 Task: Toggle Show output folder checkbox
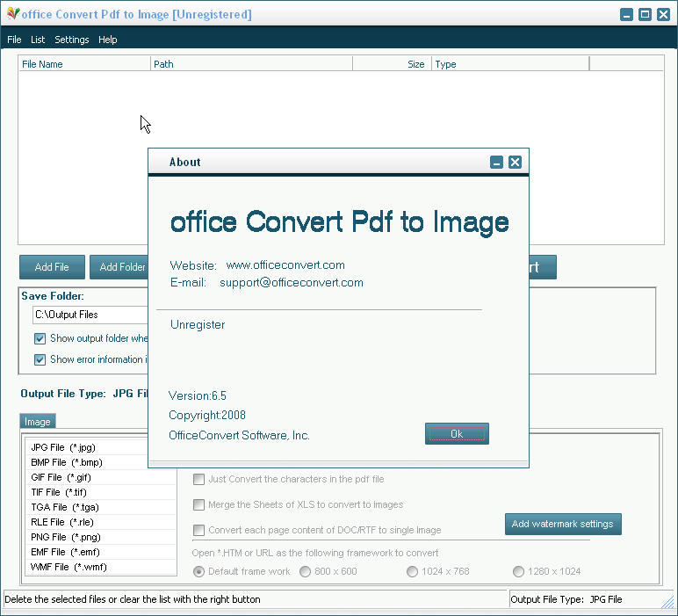coord(40,338)
